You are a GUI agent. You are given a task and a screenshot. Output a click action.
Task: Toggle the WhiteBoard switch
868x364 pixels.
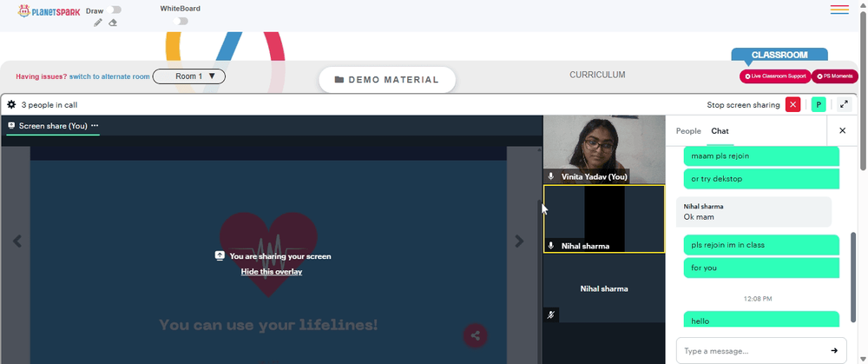(181, 21)
